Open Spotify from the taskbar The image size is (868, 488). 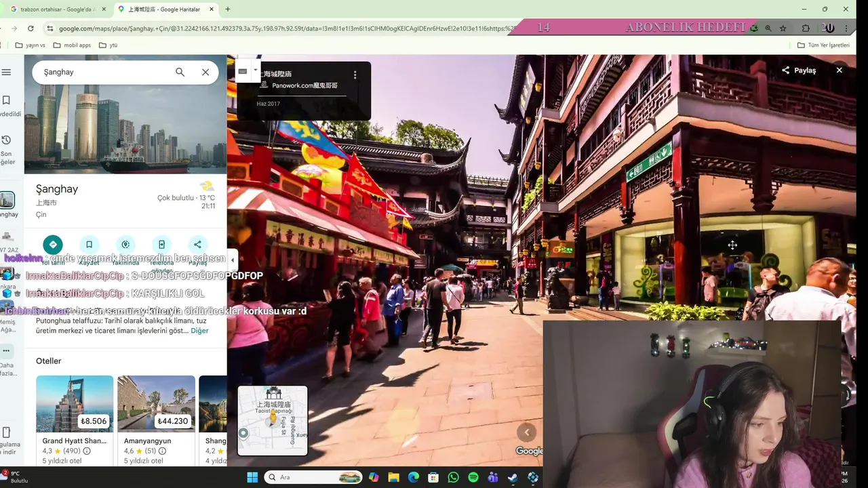473,477
